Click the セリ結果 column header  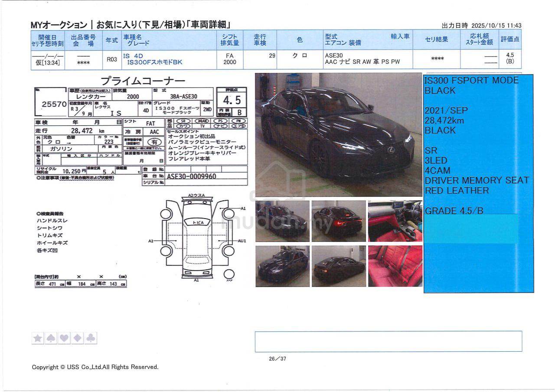436,39
